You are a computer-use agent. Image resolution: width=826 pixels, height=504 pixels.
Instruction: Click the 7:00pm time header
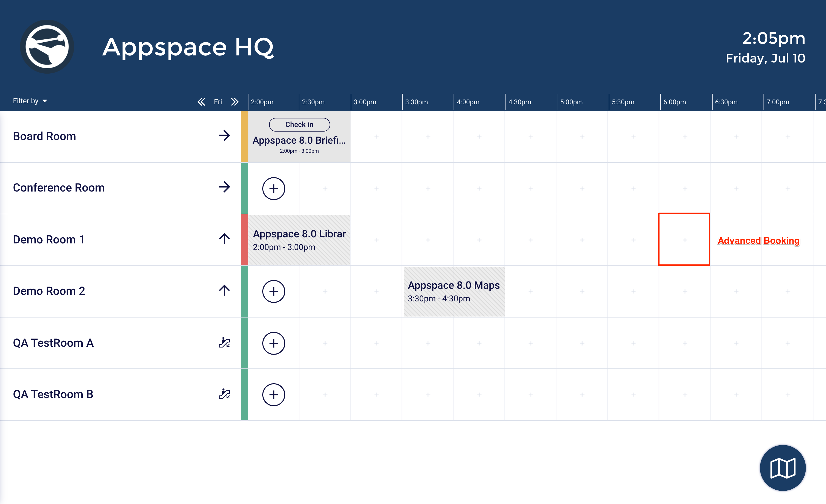[x=778, y=102]
